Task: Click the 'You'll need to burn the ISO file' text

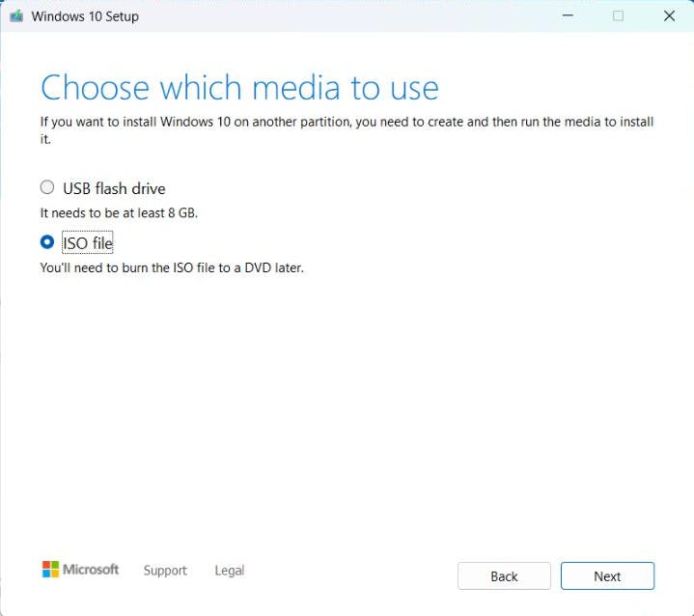Action: (x=172, y=267)
